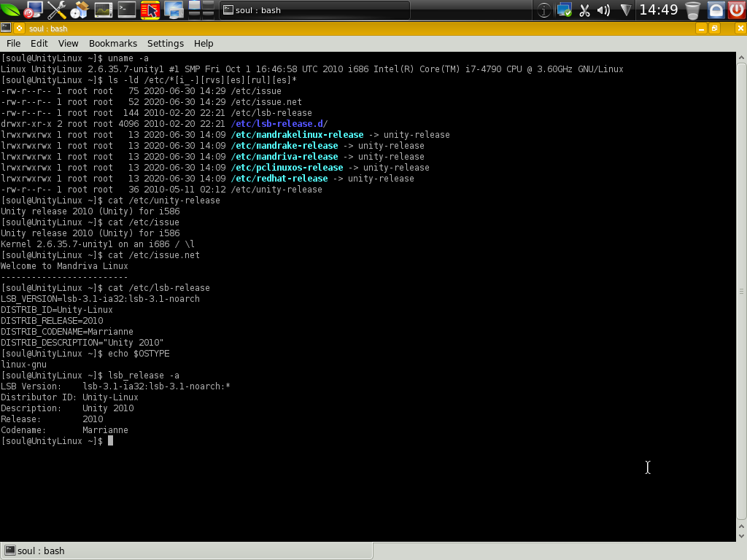Open Klipper clipboard scissors icon
This screenshot has height=560, width=747.
pyautogui.click(x=584, y=10)
